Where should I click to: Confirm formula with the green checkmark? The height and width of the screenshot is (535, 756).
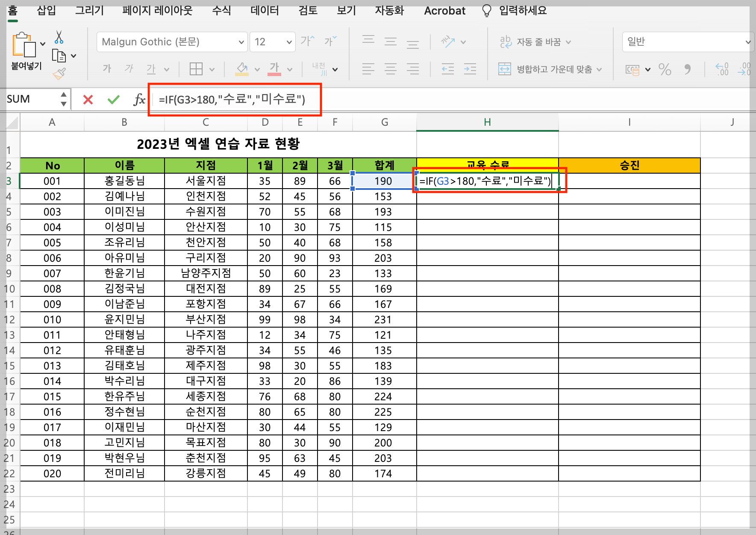(x=113, y=99)
